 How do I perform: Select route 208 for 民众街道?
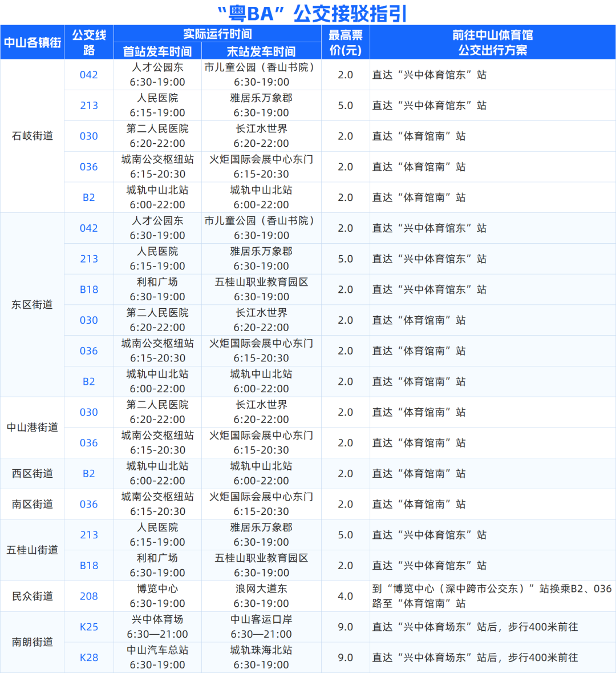89,596
